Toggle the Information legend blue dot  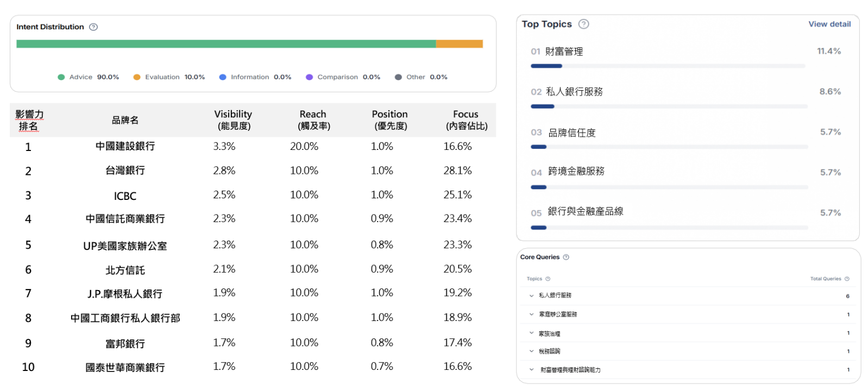(223, 77)
